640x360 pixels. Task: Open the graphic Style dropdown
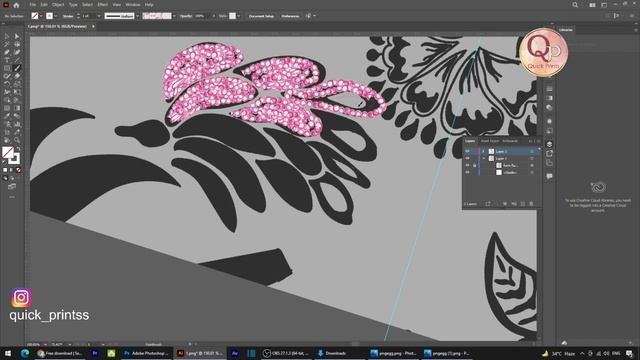[x=239, y=16]
